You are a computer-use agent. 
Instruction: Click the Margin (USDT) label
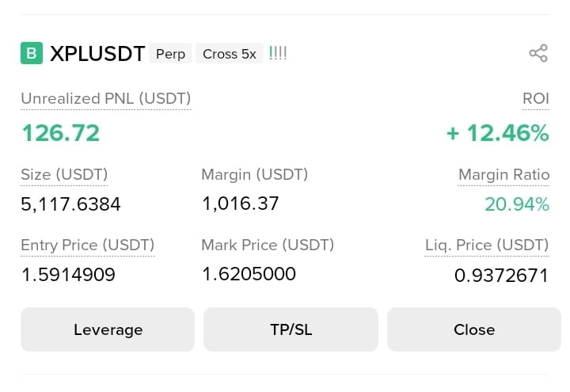tap(255, 174)
